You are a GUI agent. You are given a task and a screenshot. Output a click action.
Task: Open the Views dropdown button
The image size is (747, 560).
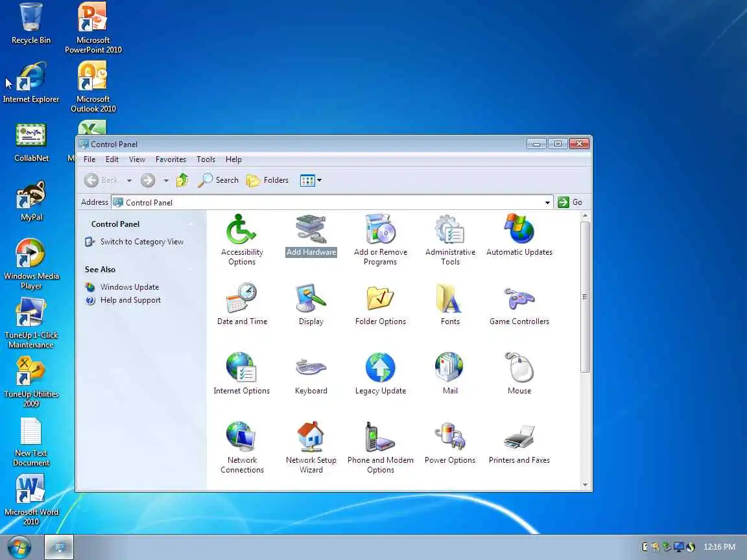(x=311, y=180)
